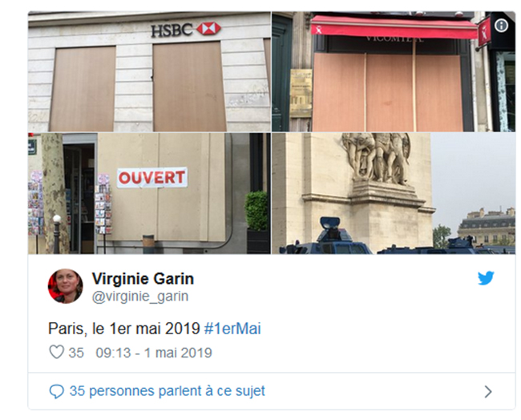
Task: Click the HSBC logo in the first photo
Action: click(186, 30)
